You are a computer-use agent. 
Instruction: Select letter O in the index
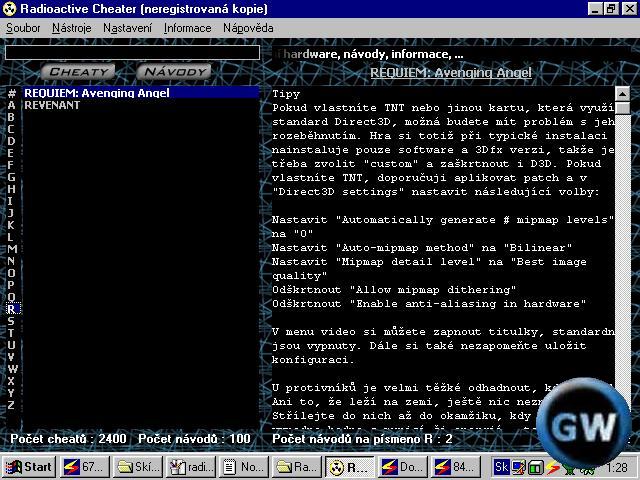tap(11, 273)
